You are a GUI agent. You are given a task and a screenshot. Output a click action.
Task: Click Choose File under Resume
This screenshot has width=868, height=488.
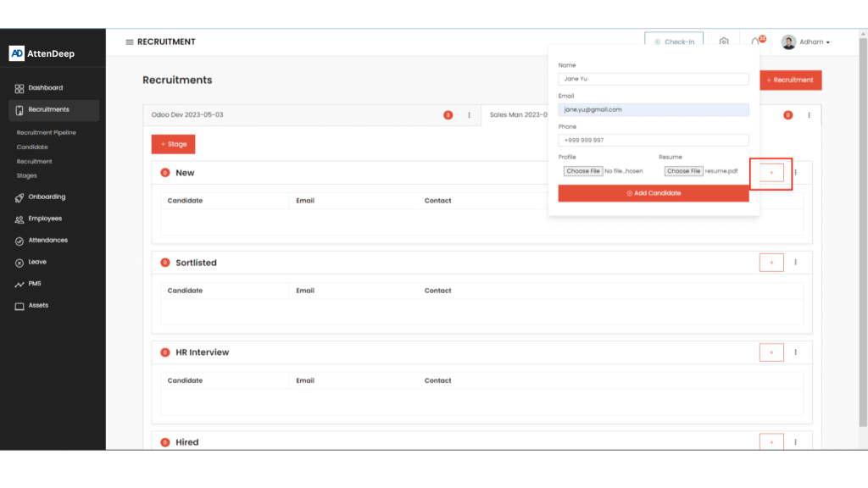tap(683, 171)
